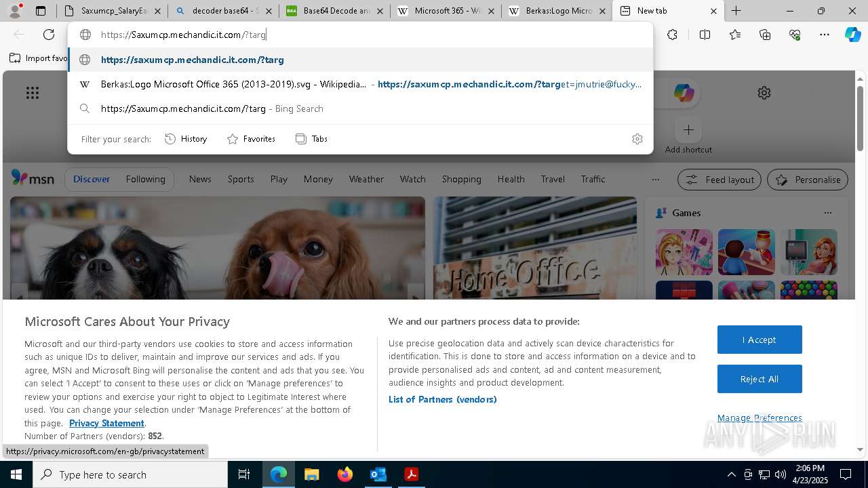Open Money category
The image size is (868, 488).
coord(318,179)
